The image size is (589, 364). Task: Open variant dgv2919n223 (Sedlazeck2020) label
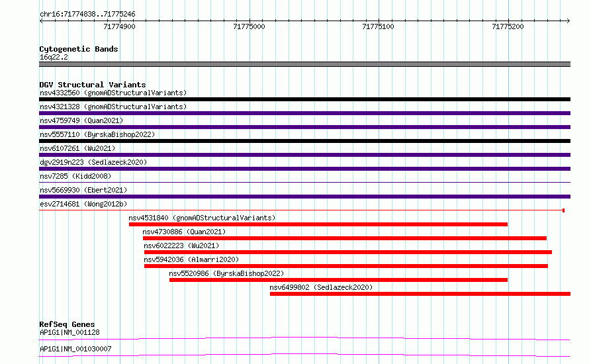click(x=93, y=162)
